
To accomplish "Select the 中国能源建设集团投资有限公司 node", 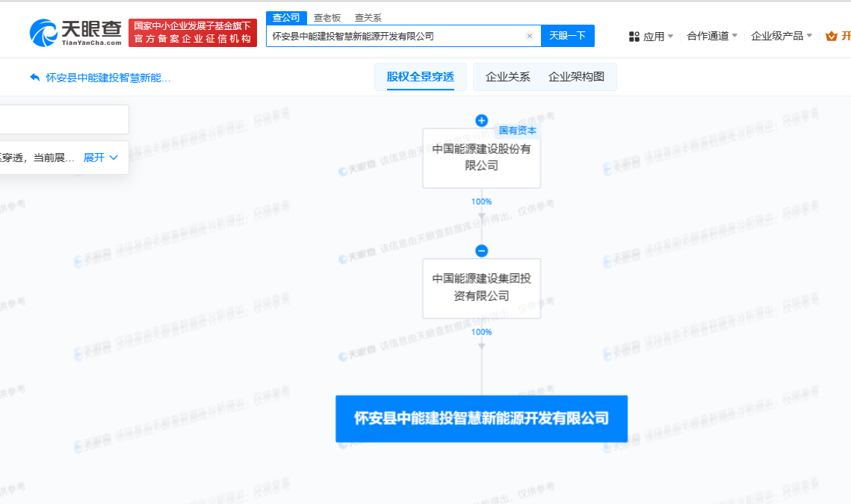I will 481,288.
